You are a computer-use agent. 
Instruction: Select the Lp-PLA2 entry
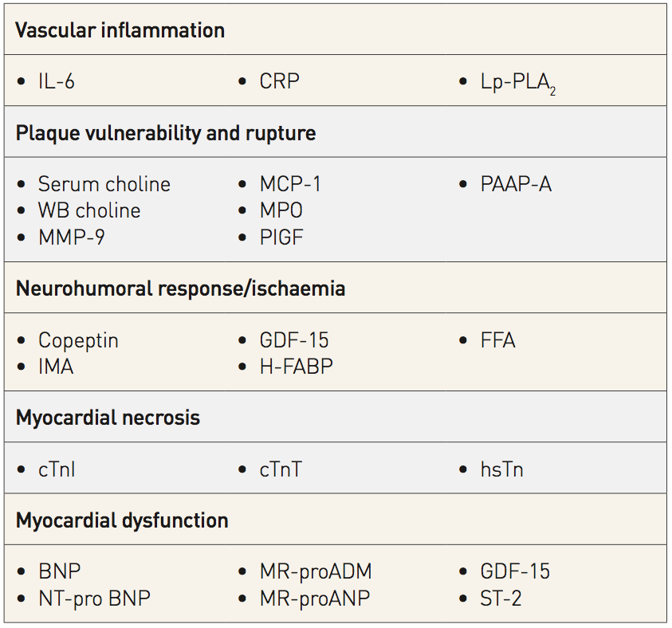pyautogui.click(x=517, y=83)
